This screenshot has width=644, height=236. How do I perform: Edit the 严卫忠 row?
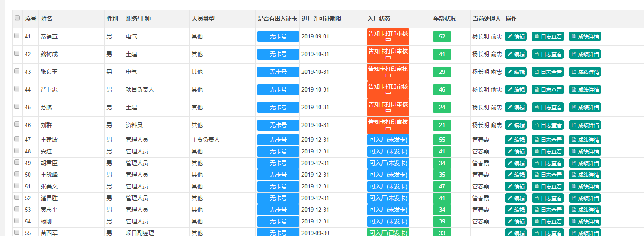pyautogui.click(x=516, y=89)
